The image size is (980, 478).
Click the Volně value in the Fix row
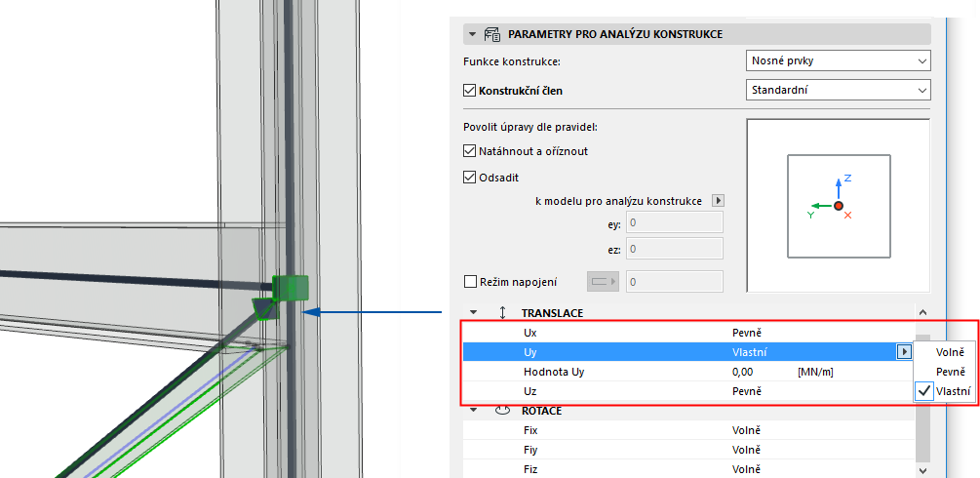746,430
